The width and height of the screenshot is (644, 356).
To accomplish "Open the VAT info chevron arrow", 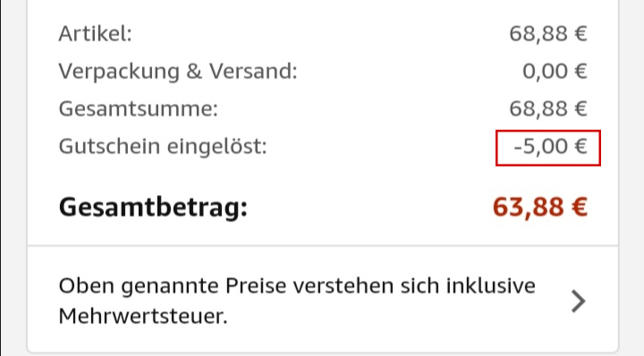I will [x=579, y=301].
